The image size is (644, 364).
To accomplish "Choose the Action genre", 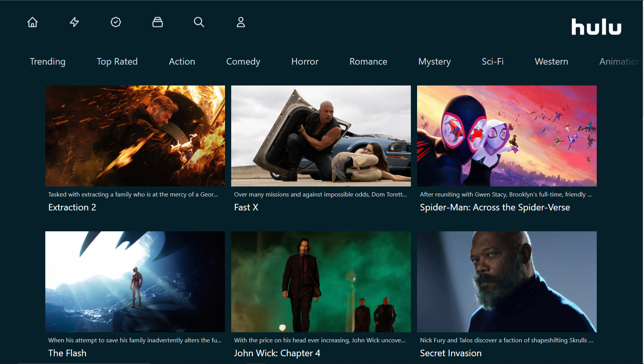I will pos(182,62).
